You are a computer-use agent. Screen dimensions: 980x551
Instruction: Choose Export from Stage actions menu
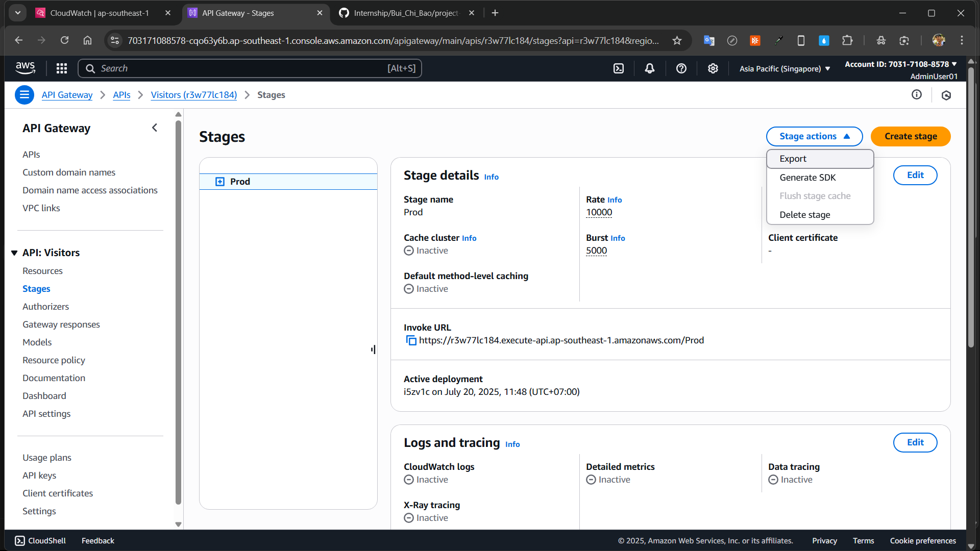pos(820,159)
